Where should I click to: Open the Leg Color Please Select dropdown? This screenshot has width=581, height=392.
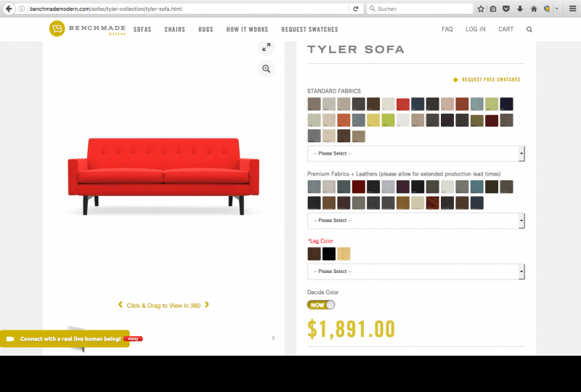click(415, 271)
